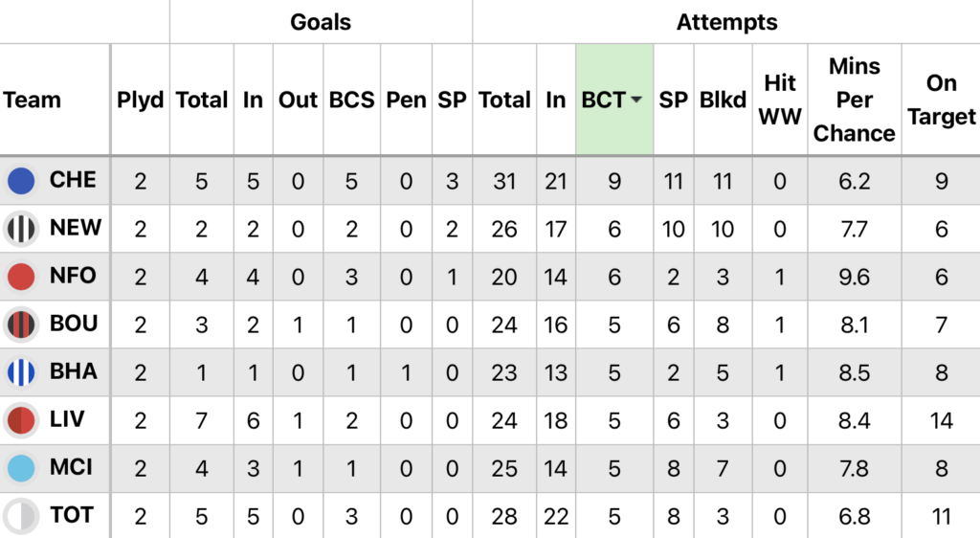Open the BCT column sort arrow
Screen dimensions: 980x538
click(x=636, y=101)
